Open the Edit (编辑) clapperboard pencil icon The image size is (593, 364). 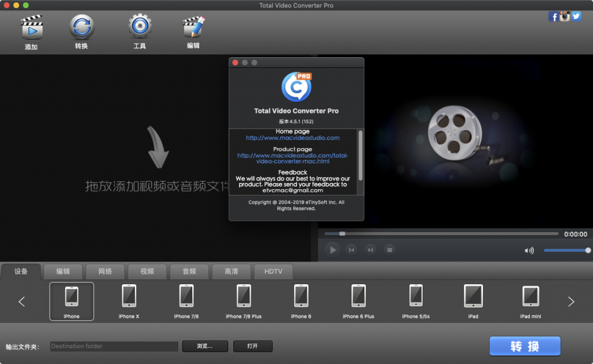pos(193,27)
